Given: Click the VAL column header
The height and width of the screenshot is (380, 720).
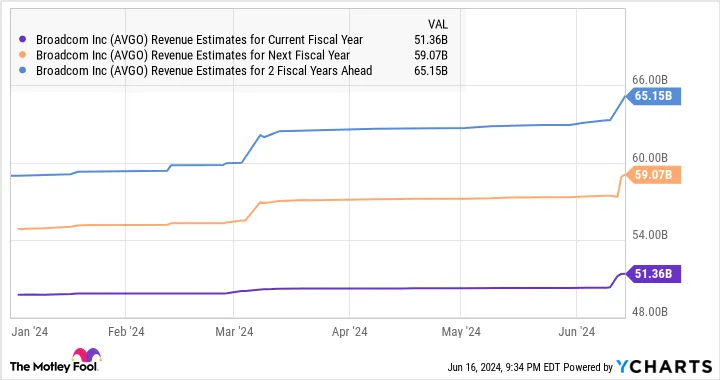Looking at the screenshot, I should click(438, 24).
